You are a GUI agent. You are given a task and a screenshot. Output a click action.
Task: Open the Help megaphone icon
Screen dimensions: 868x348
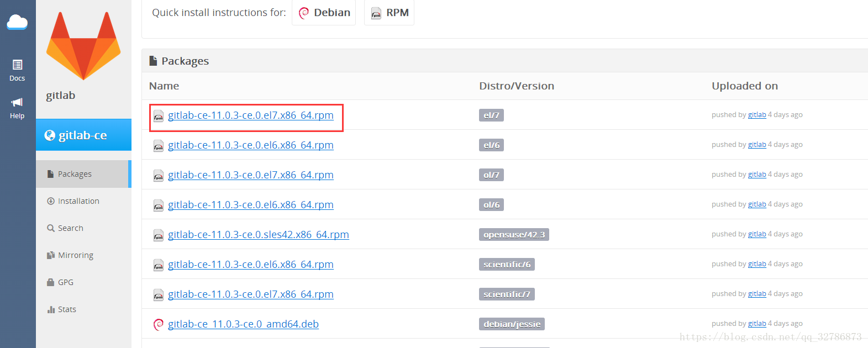tap(17, 108)
